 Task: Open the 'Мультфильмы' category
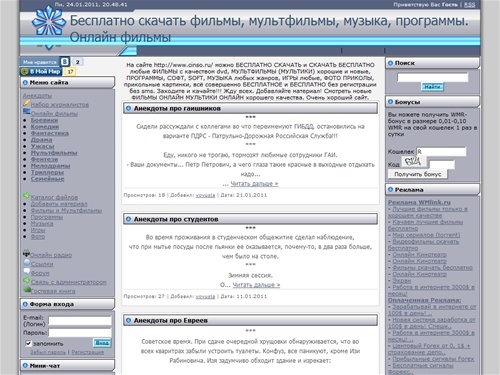click(54, 153)
